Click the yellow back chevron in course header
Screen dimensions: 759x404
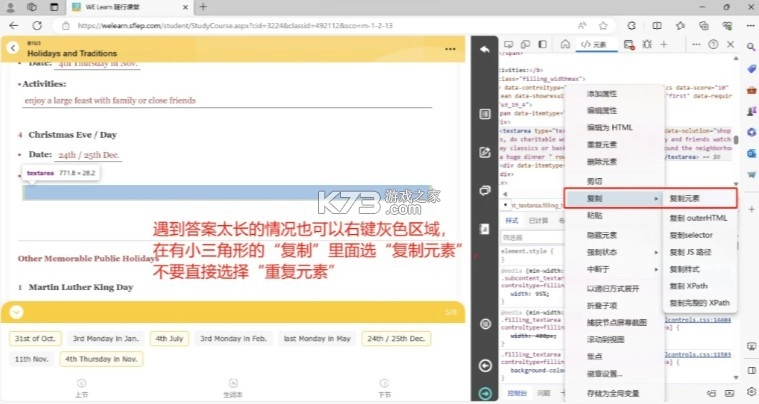12,47
